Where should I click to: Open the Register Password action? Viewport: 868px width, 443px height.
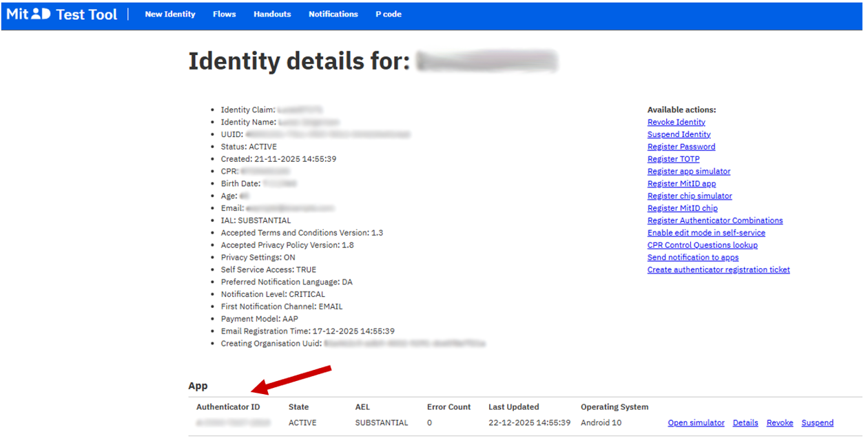tap(681, 147)
